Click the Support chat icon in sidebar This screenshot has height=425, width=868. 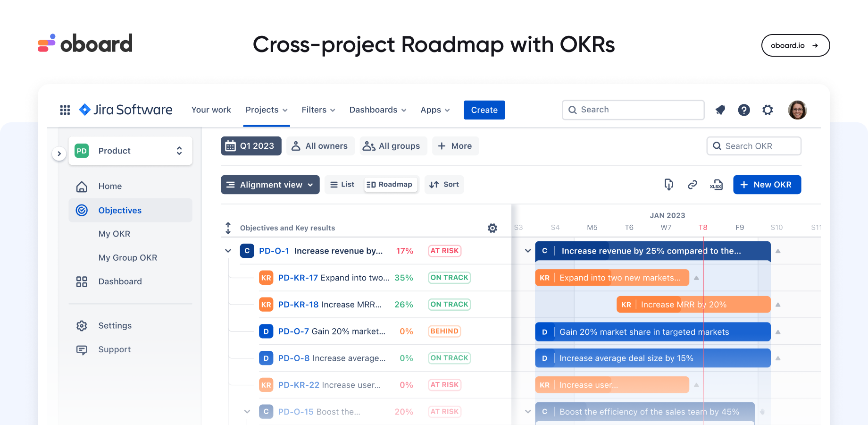click(82, 350)
